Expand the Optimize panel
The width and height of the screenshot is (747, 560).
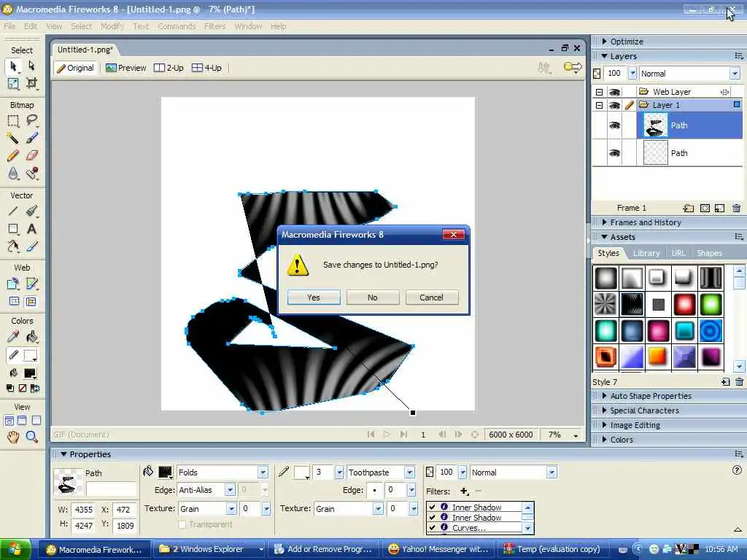click(605, 42)
